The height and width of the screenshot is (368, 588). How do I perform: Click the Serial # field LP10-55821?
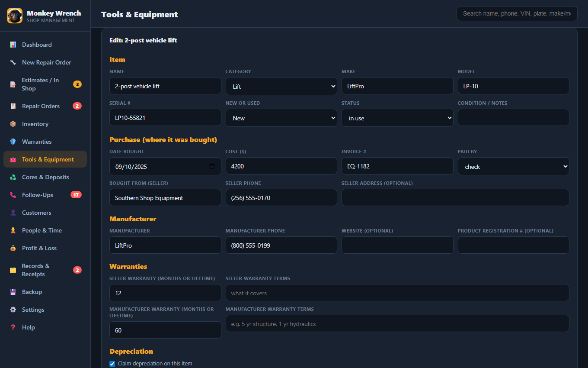(x=165, y=117)
